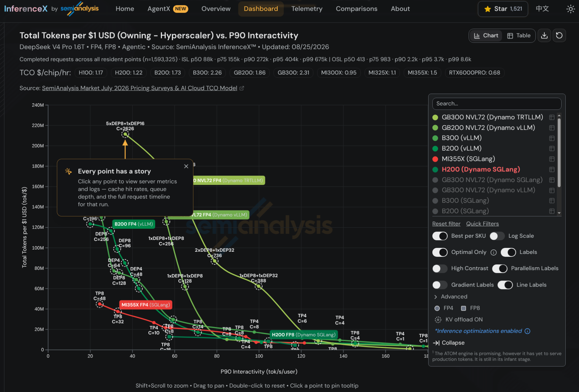
Task: Open table icon for H200 (Dynamo SGLang)
Action: pos(552,169)
